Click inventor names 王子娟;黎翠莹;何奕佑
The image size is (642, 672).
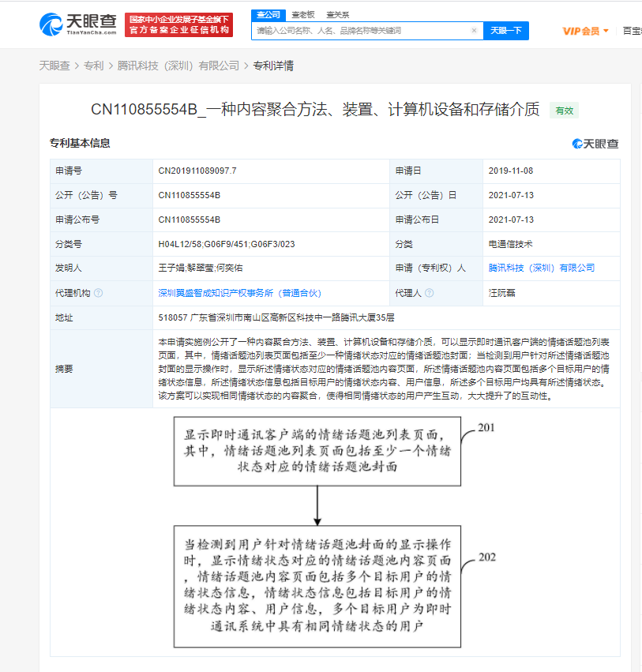point(200,268)
